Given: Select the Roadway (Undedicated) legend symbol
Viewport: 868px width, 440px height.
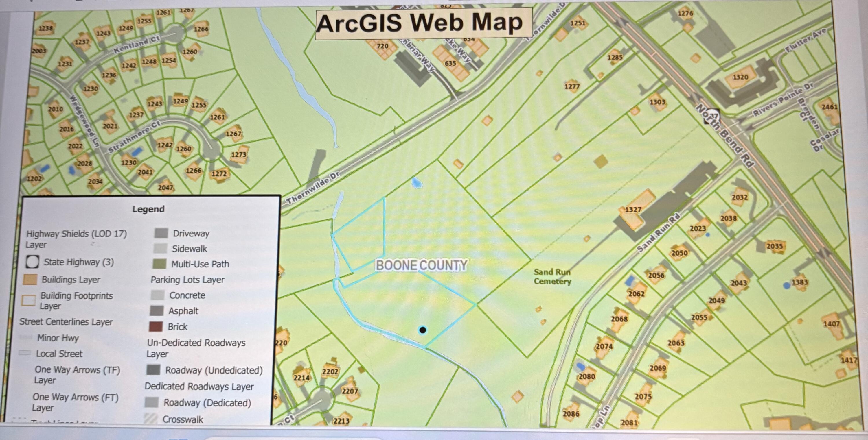Looking at the screenshot, I should click(x=153, y=370).
